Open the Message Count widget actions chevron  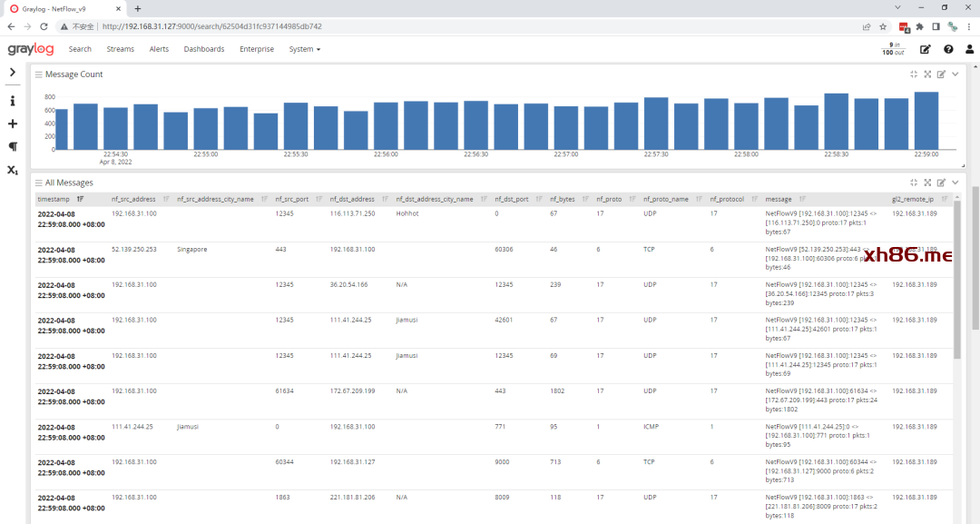point(955,74)
